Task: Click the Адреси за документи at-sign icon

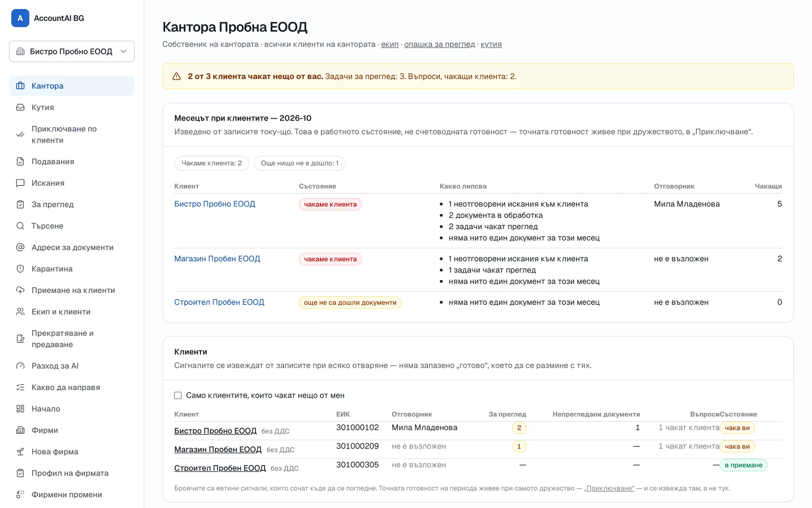Action: (x=20, y=247)
